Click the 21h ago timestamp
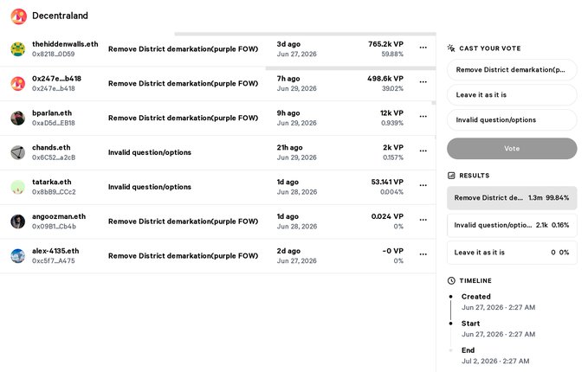 pos(289,147)
